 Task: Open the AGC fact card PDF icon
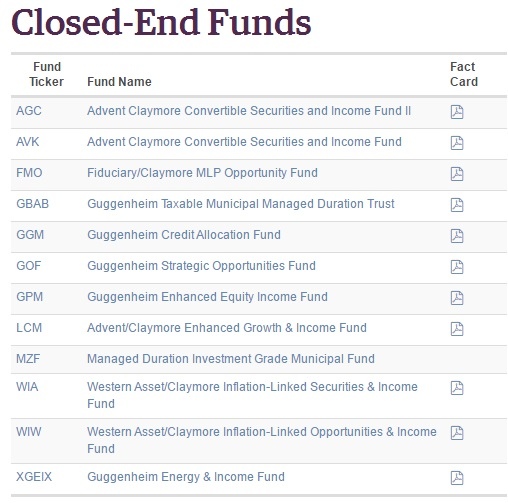[x=457, y=112]
